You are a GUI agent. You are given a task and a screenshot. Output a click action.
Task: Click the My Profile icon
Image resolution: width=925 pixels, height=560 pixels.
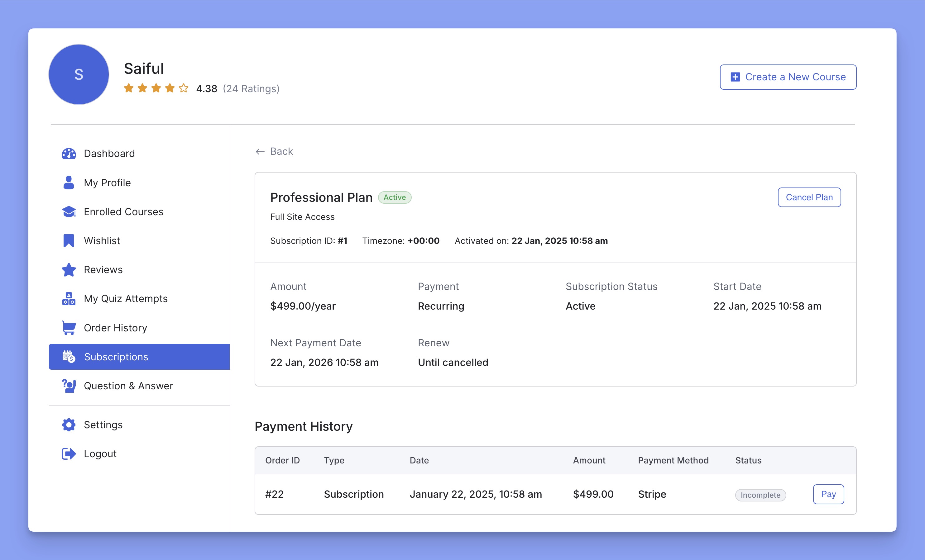coord(68,182)
